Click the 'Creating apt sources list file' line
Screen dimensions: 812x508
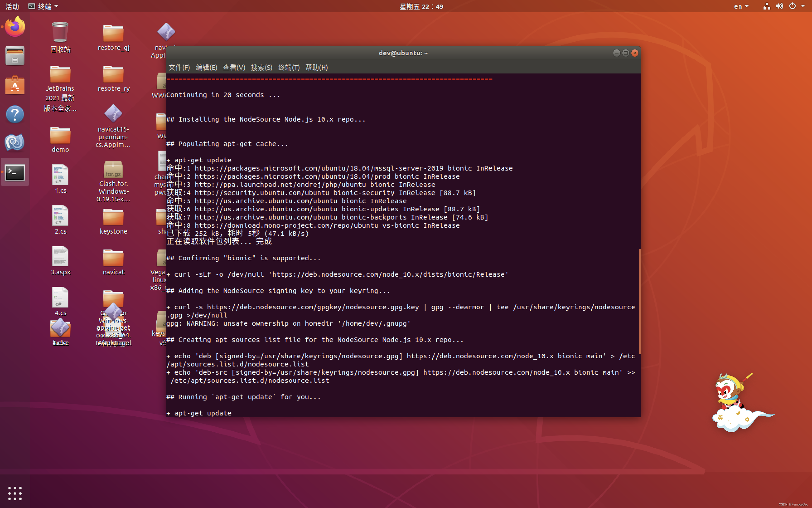click(x=315, y=340)
